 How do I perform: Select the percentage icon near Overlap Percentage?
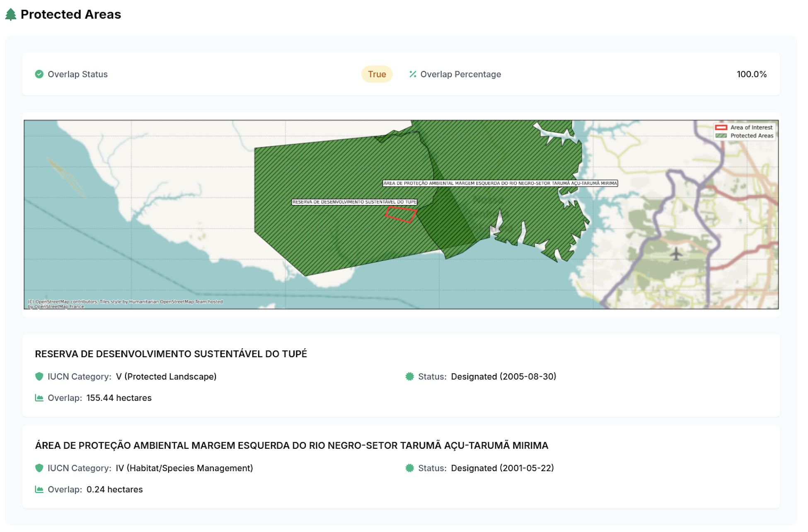coord(412,74)
